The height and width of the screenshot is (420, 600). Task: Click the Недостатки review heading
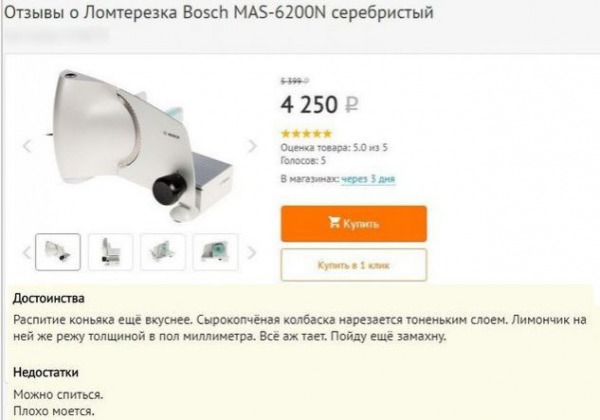46,372
